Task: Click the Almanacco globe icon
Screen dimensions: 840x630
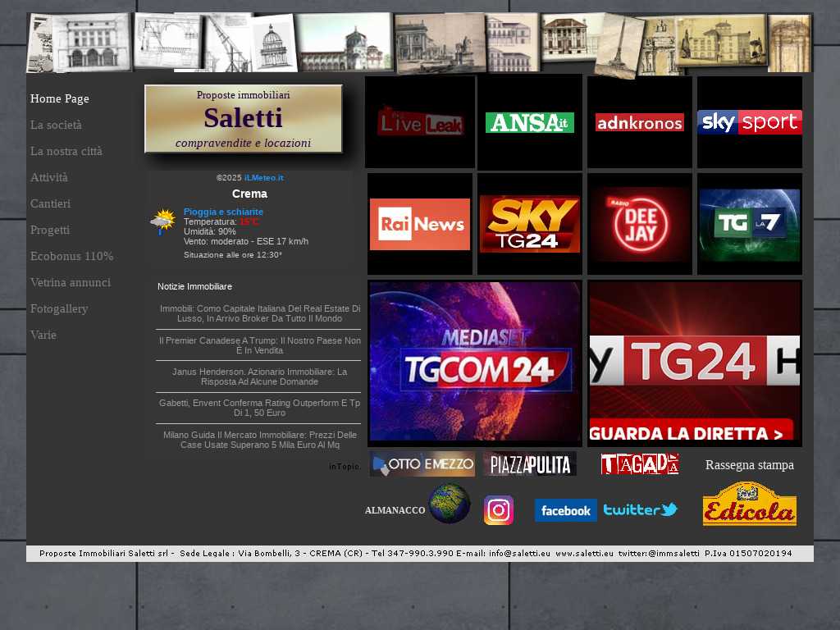Action: tap(450, 504)
